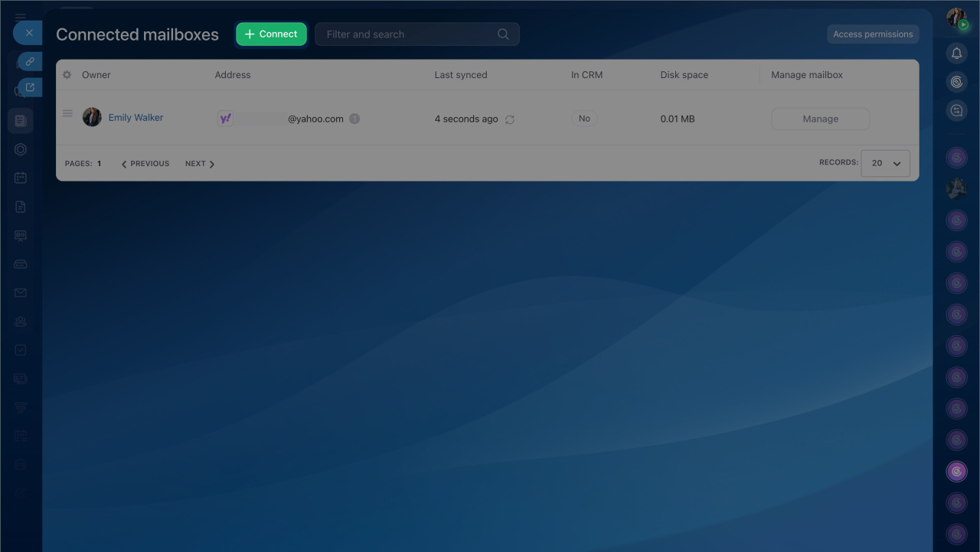Toggle the In CRM 'No' status
The width and height of the screenshot is (980, 552).
(x=584, y=119)
